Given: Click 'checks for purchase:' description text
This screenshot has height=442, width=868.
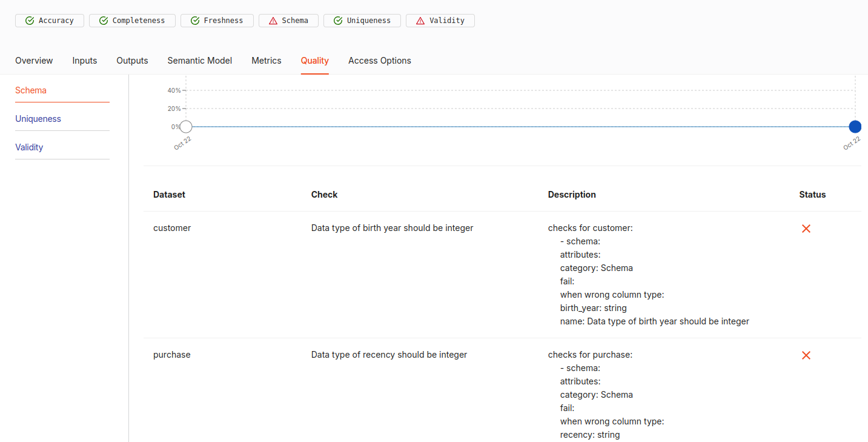Looking at the screenshot, I should click(x=590, y=355).
